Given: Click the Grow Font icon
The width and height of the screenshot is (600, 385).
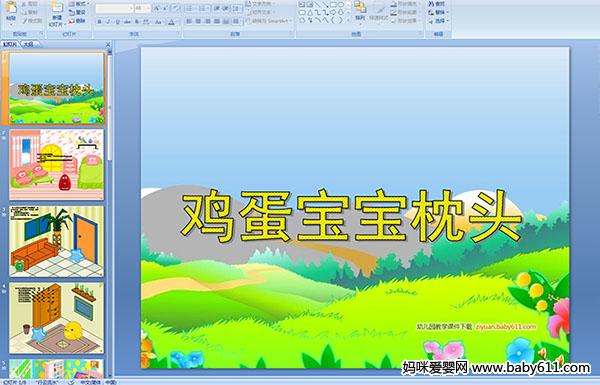Looking at the screenshot, I should (x=157, y=8).
